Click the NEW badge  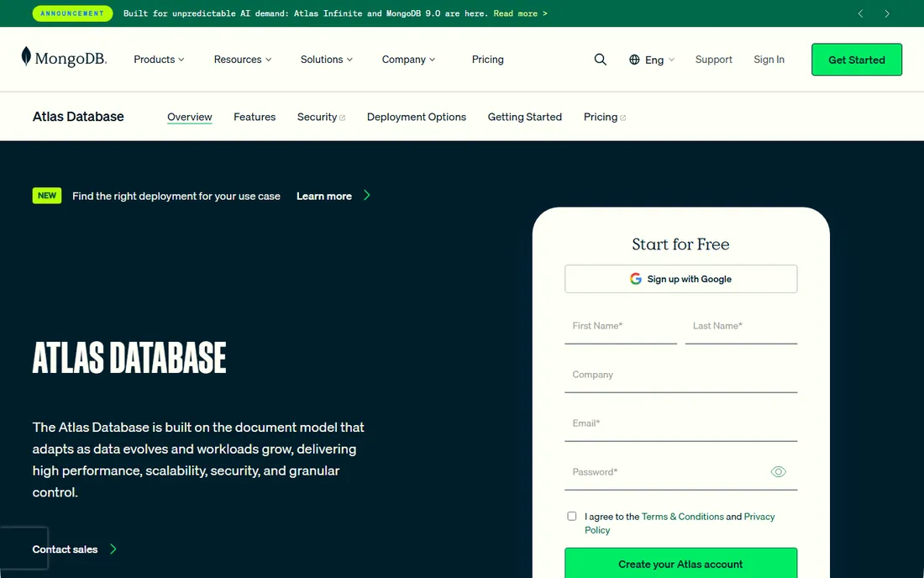click(x=46, y=196)
